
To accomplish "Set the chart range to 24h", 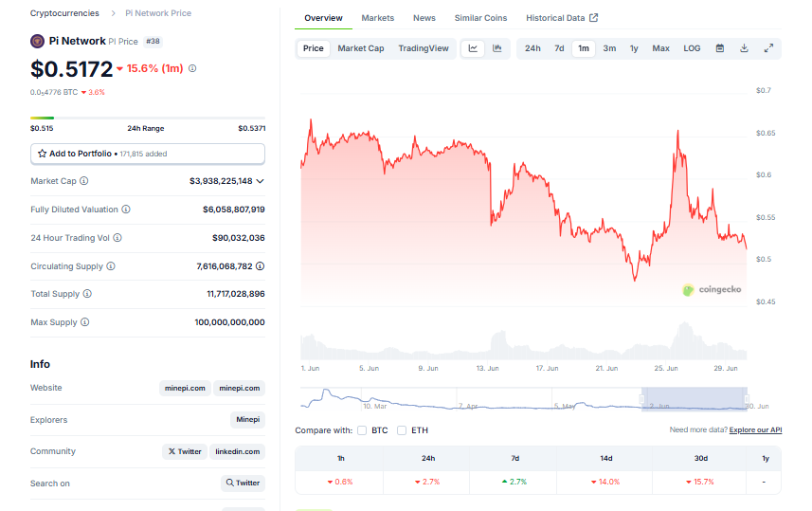I will pos(532,48).
